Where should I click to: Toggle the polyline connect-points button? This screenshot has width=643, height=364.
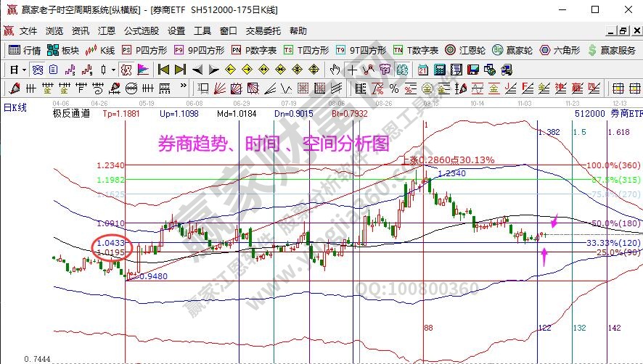pyautogui.click(x=369, y=70)
